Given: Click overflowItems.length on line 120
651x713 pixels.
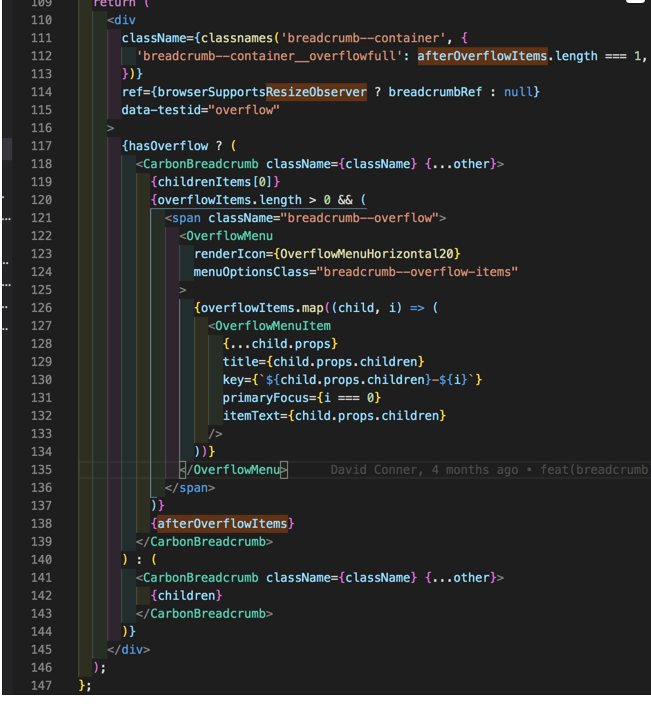Looking at the screenshot, I should pos(230,200).
